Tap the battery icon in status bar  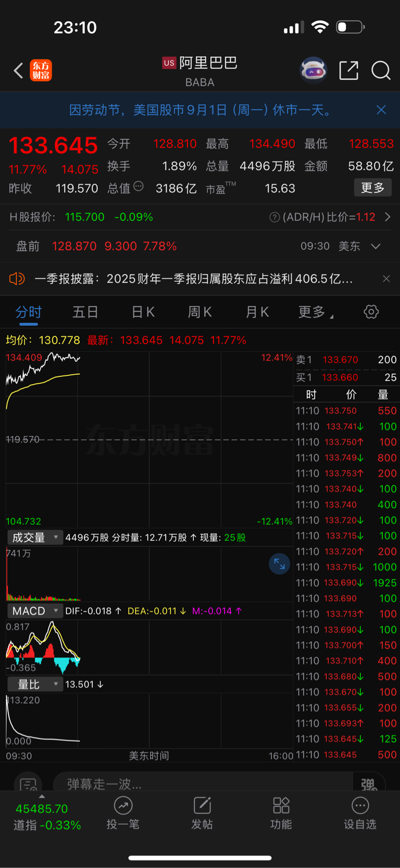[351, 27]
